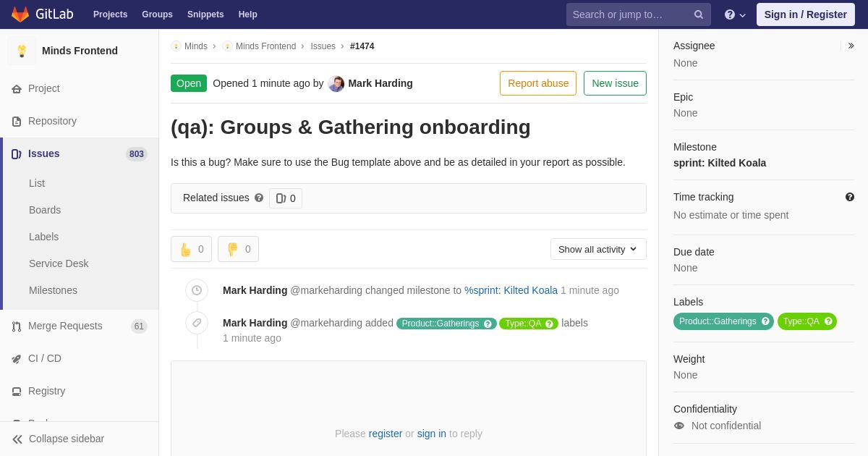This screenshot has height=456, width=868.
Task: Click the issue number #1474 breadcrumb
Action: click(x=362, y=46)
